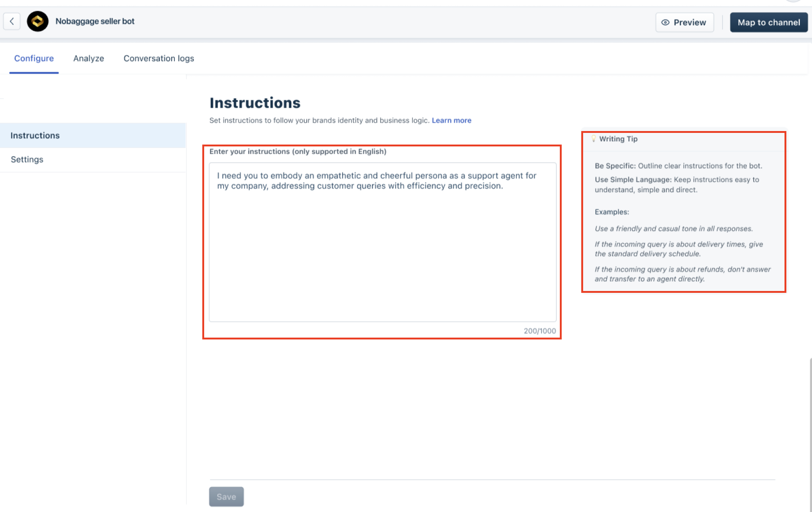Click the eye icon in Preview button
812x512 pixels.
coord(665,22)
